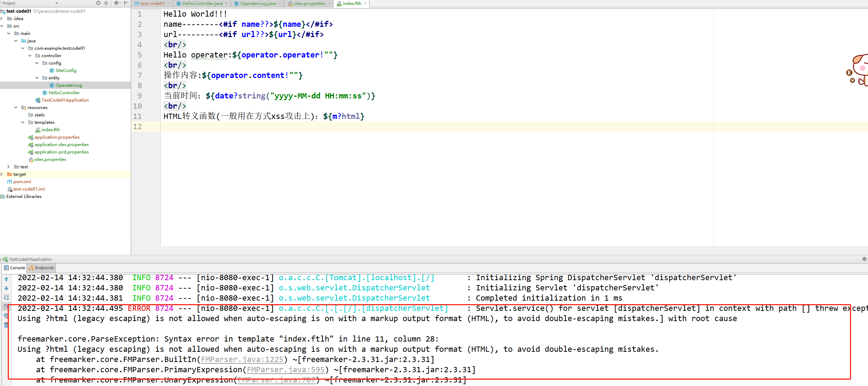Close the sites.properties editor tab
The width and height of the screenshot is (868, 386).
coord(329,4)
